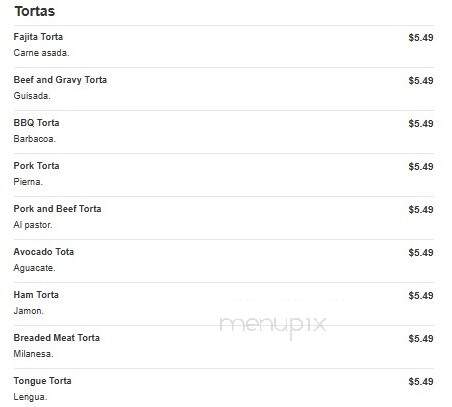Image resolution: width=452 pixels, height=407 pixels.
Task: Click the Al pastor description
Action: pyautogui.click(x=33, y=225)
